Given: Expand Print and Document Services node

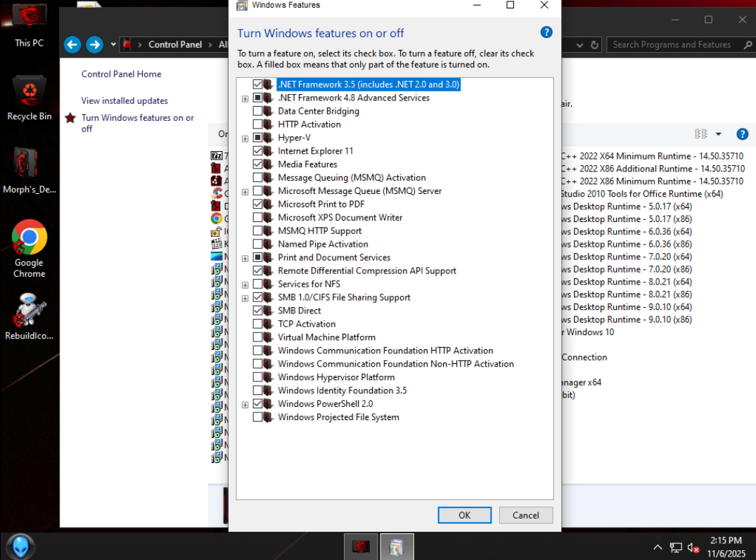Looking at the screenshot, I should click(x=245, y=259).
